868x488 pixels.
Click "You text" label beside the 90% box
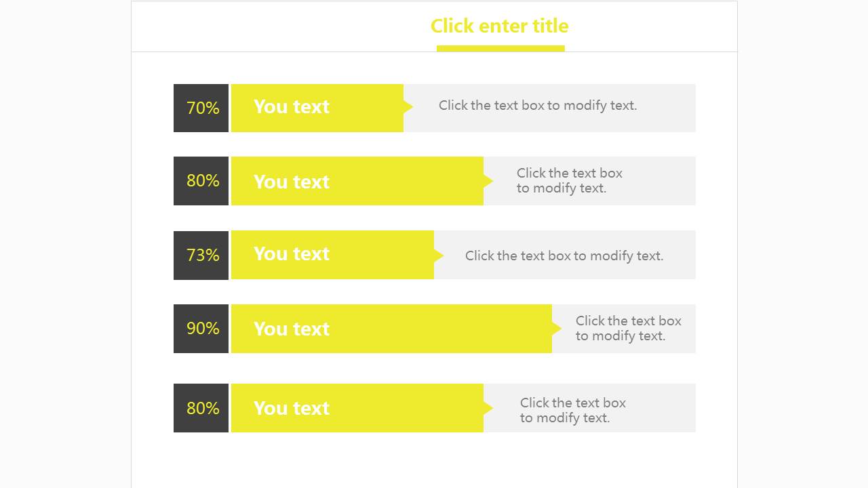[x=292, y=329]
